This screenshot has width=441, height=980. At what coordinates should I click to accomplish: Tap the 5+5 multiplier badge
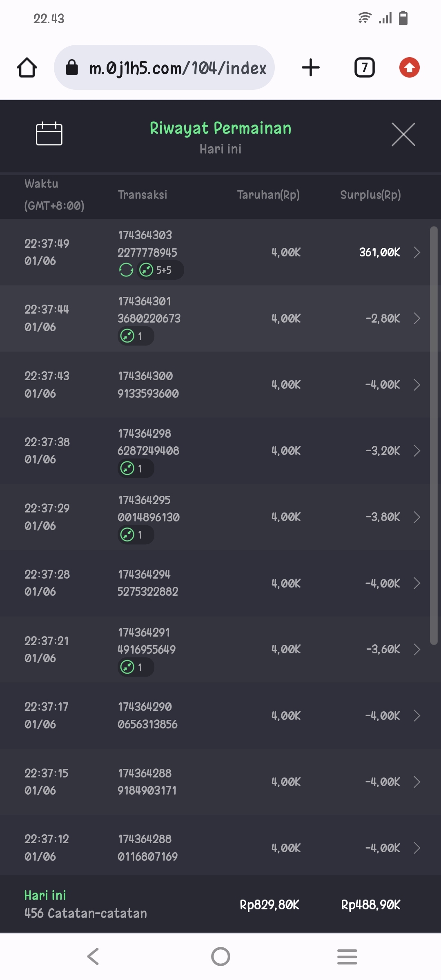(x=160, y=270)
